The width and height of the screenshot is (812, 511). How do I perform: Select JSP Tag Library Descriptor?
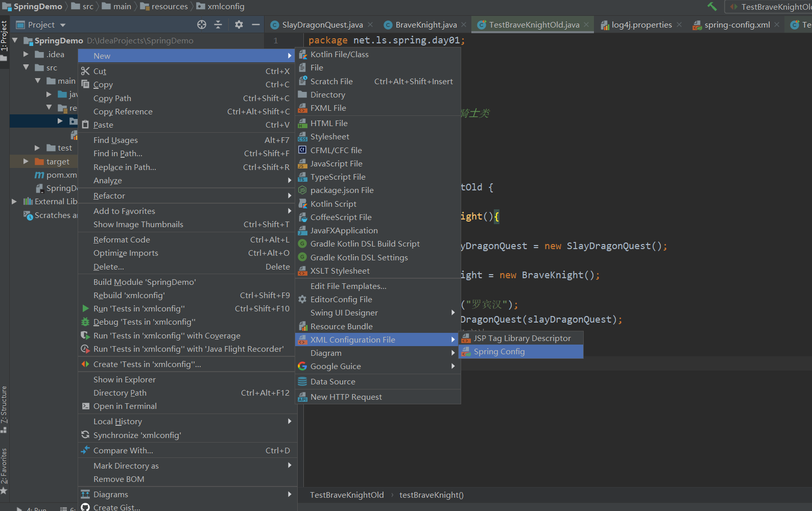(521, 338)
